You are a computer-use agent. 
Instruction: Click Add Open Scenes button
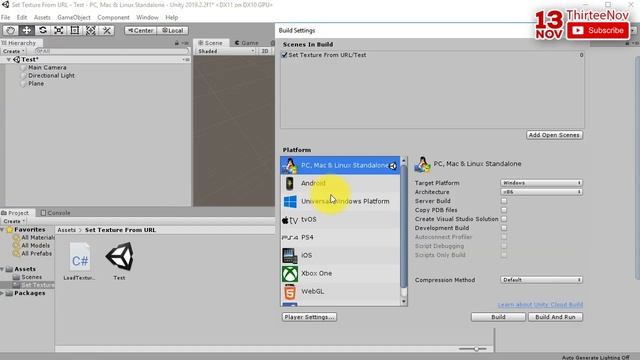point(554,135)
